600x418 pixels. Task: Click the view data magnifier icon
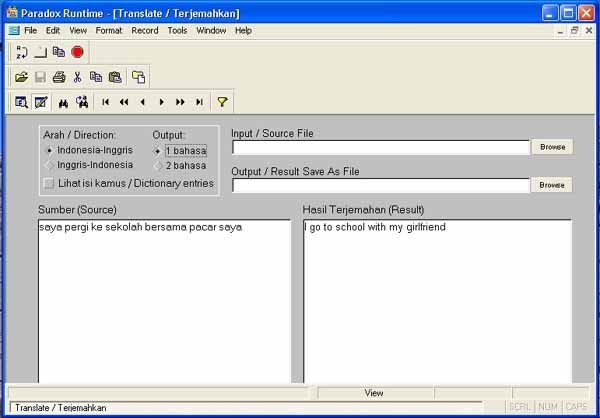(x=21, y=102)
